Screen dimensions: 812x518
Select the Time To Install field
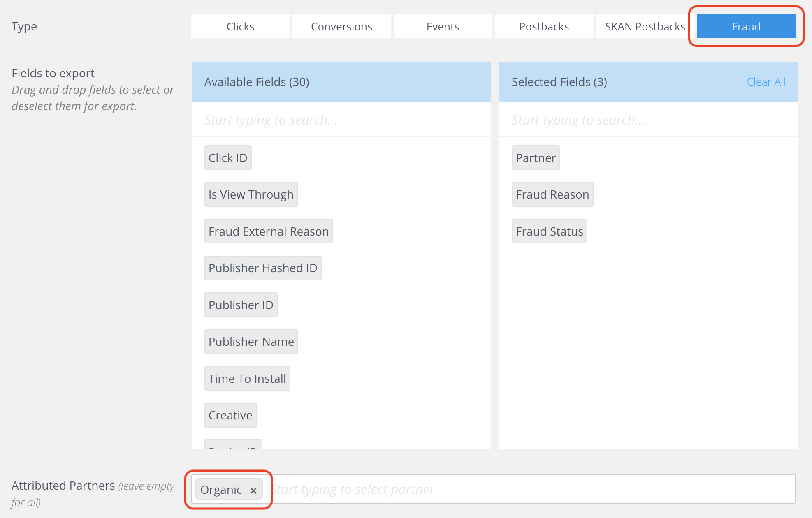click(x=247, y=379)
